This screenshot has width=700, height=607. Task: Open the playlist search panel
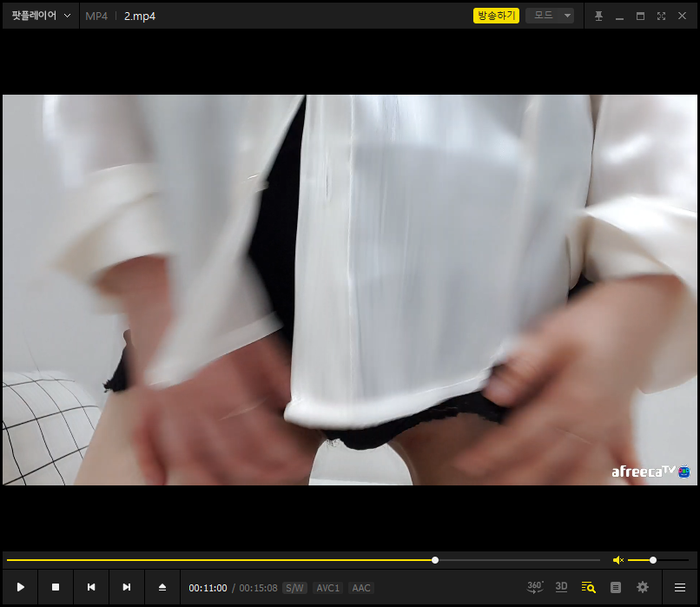[x=588, y=587]
